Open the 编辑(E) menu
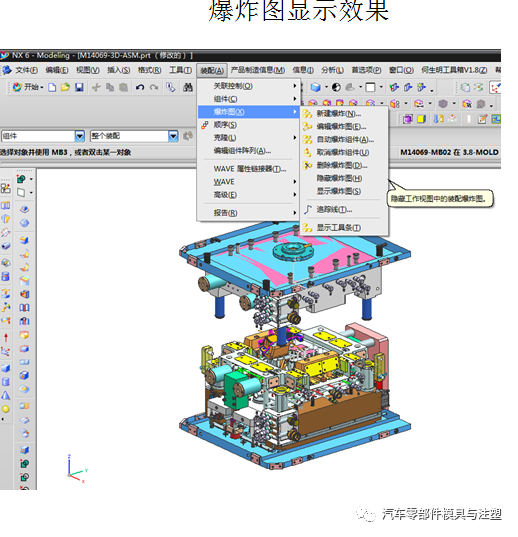Image resolution: width=518 pixels, height=537 pixels. (57, 70)
